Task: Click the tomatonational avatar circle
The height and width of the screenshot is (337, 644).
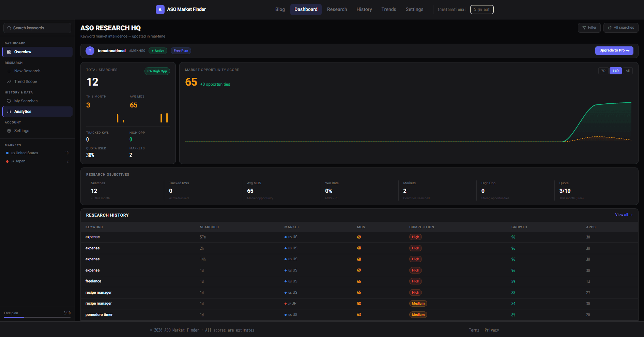Action: (90, 51)
